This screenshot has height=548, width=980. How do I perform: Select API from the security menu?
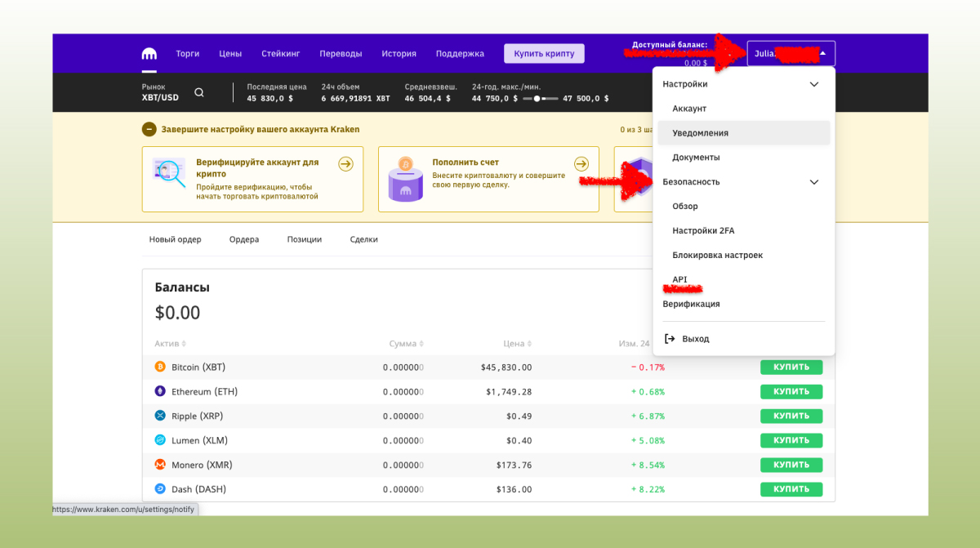tap(679, 280)
